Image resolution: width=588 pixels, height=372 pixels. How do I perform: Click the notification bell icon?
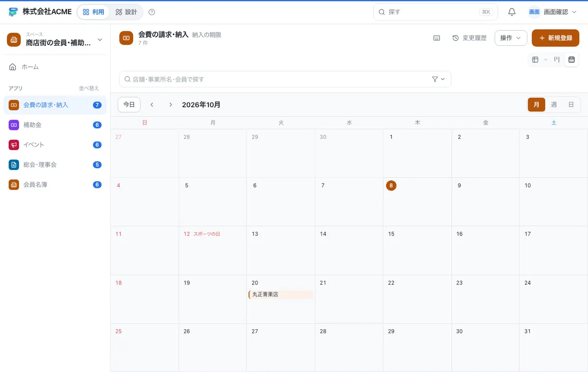pos(512,12)
